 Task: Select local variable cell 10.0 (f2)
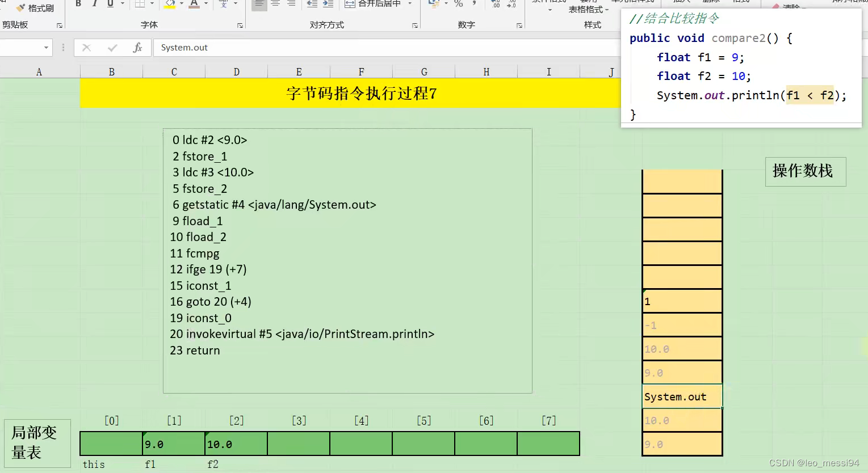tap(236, 444)
